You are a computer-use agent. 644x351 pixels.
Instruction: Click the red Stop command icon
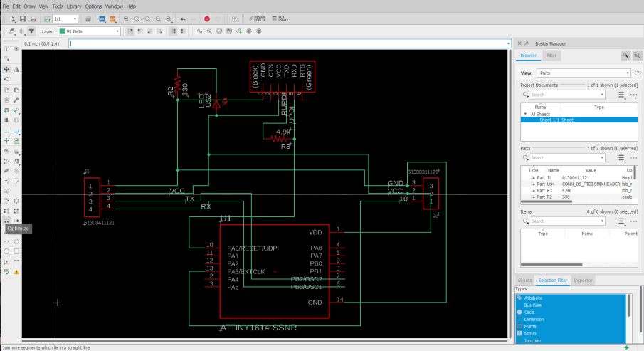point(206,19)
